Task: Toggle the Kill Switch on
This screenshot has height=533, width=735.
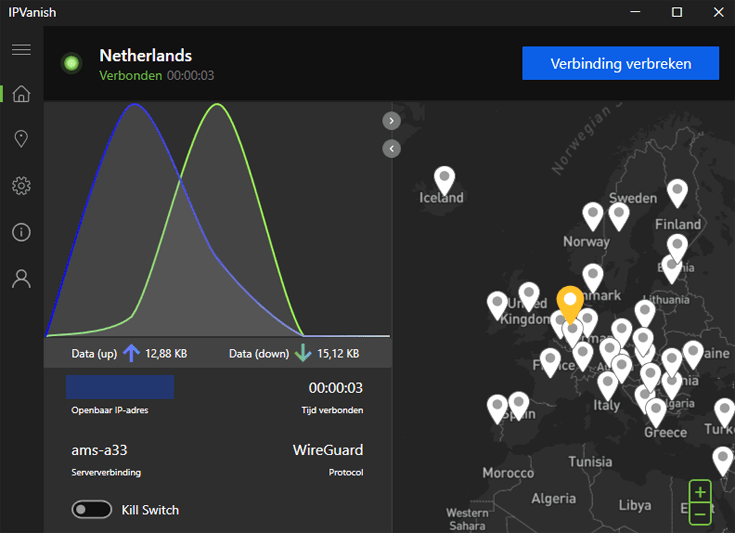Action: (91, 510)
